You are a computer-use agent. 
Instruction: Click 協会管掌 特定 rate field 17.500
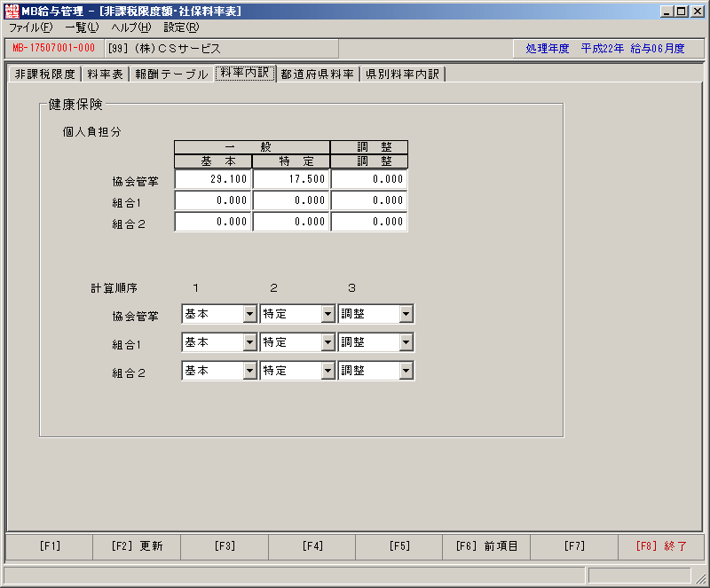tap(291, 179)
